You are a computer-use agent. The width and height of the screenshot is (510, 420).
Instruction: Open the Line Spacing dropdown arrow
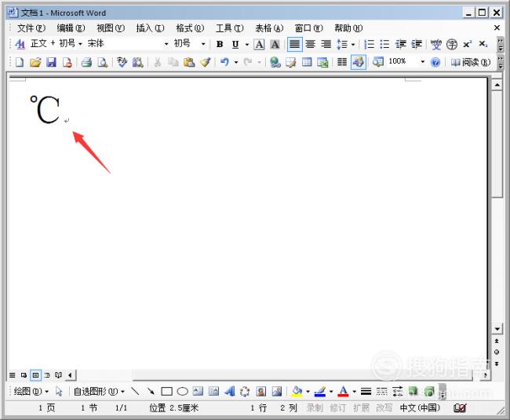coord(353,44)
